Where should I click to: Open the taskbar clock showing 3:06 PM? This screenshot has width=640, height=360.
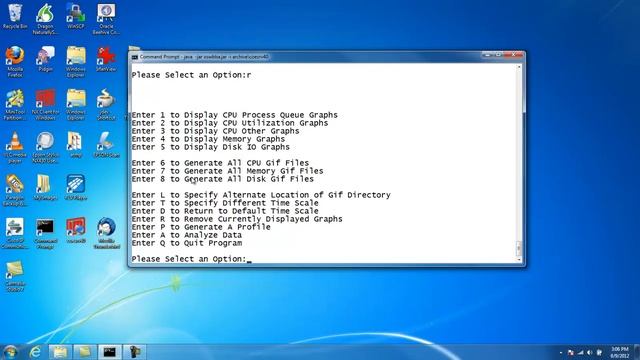point(619,352)
